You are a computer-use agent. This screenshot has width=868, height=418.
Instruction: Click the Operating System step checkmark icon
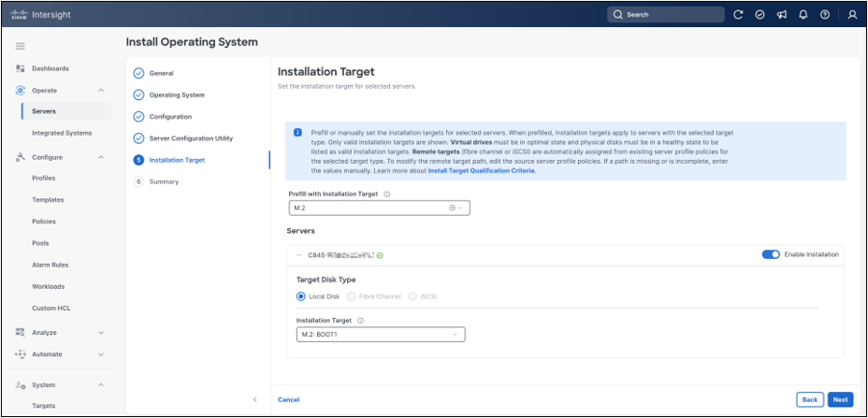pos(139,95)
